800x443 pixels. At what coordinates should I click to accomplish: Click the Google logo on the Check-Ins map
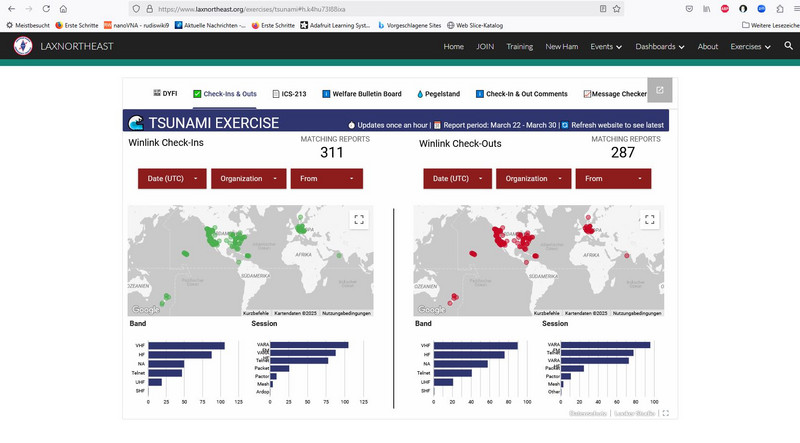[x=144, y=310]
